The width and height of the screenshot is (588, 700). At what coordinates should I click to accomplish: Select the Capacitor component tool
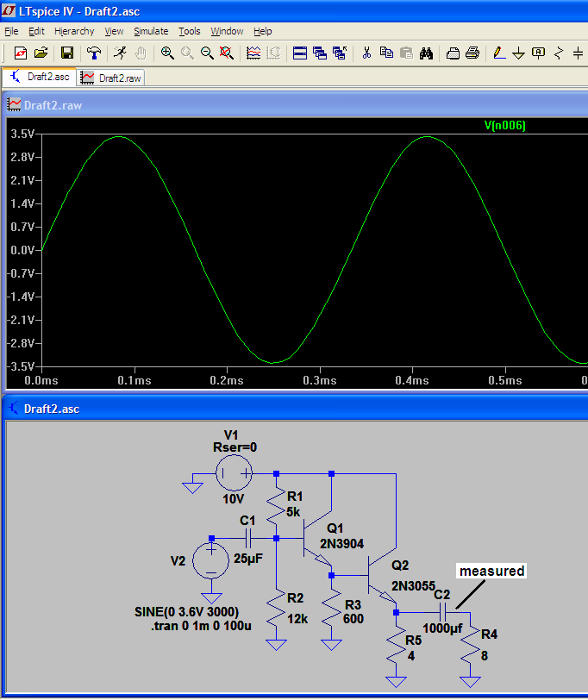pos(578,53)
